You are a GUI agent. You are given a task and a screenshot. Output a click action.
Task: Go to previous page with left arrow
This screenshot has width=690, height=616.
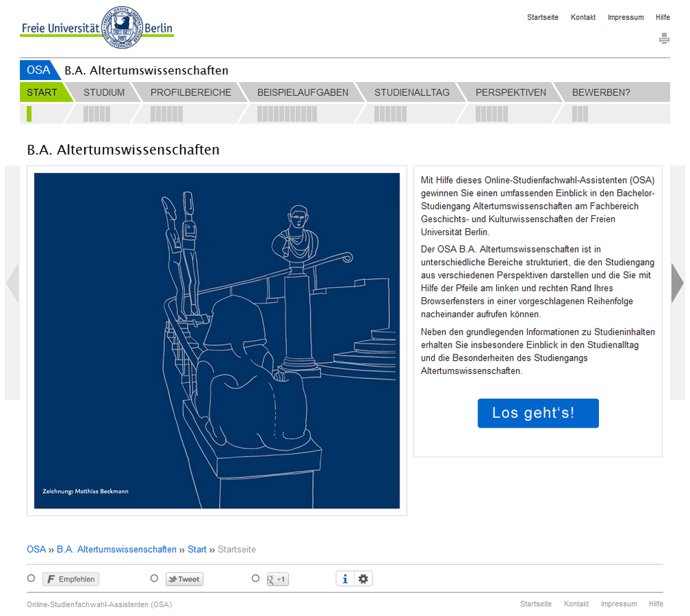(12, 283)
